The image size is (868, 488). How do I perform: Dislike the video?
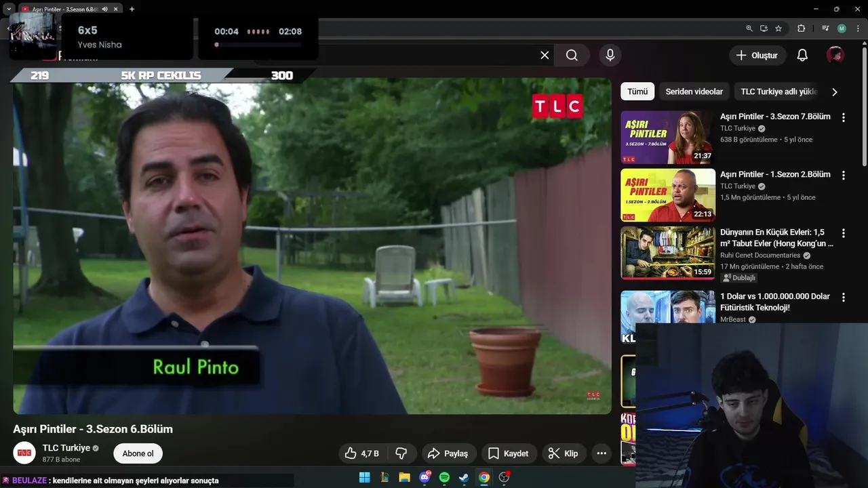(401, 453)
